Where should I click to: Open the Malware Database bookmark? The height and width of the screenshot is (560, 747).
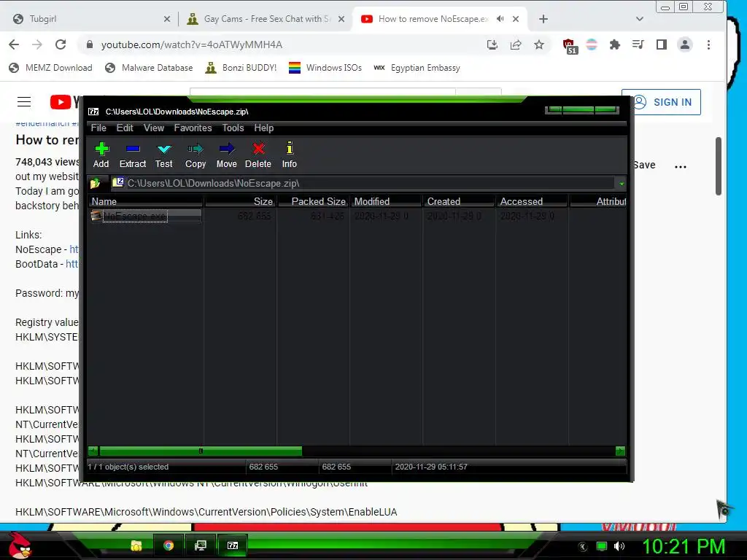(149, 68)
